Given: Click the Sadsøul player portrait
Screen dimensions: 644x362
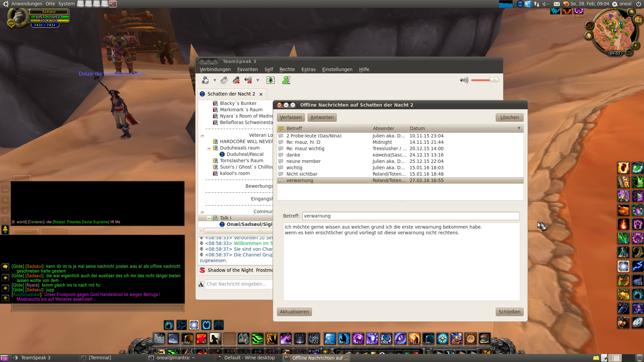Looking at the screenshot, I should pos(18,17).
